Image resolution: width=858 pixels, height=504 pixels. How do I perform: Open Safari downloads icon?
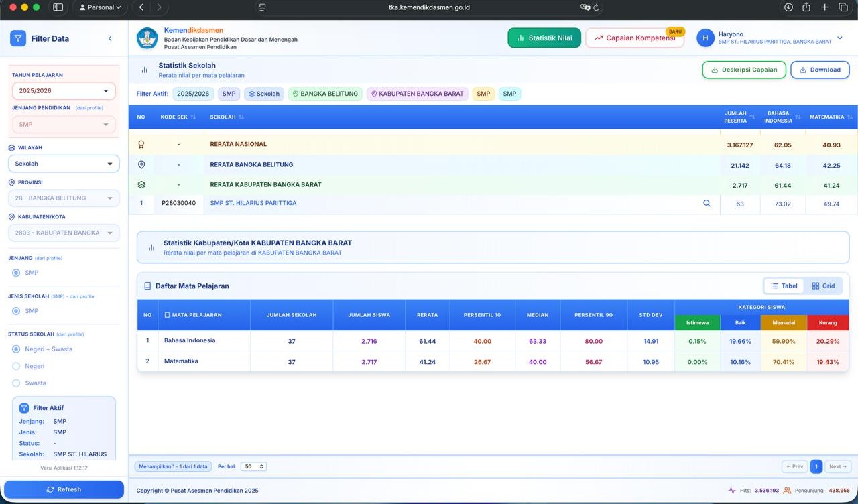[x=788, y=7]
